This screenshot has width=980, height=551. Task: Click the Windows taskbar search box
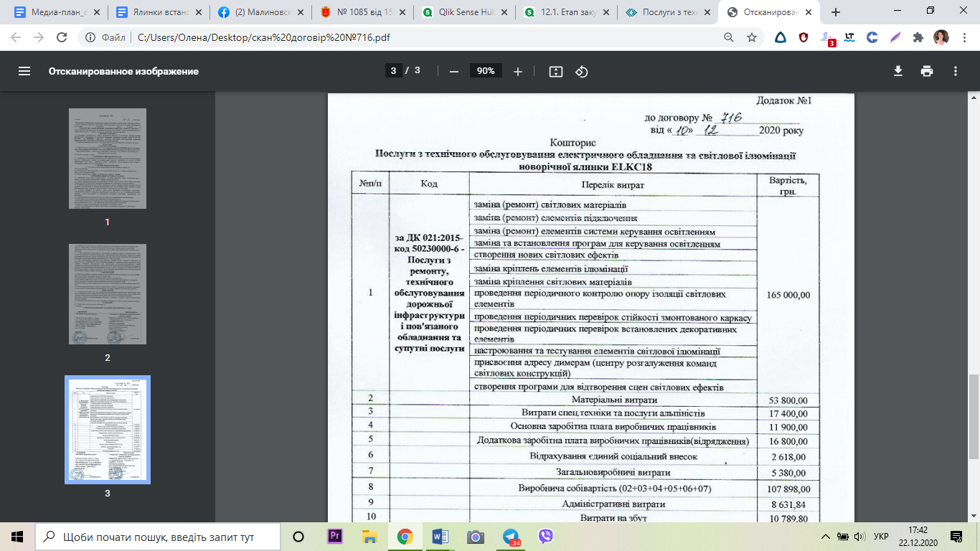[159, 536]
